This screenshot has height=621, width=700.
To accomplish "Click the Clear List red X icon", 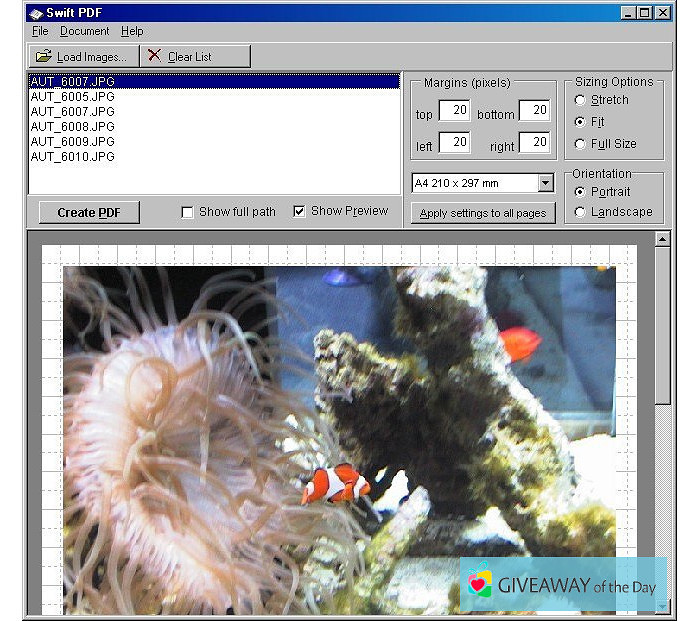I will coord(154,57).
